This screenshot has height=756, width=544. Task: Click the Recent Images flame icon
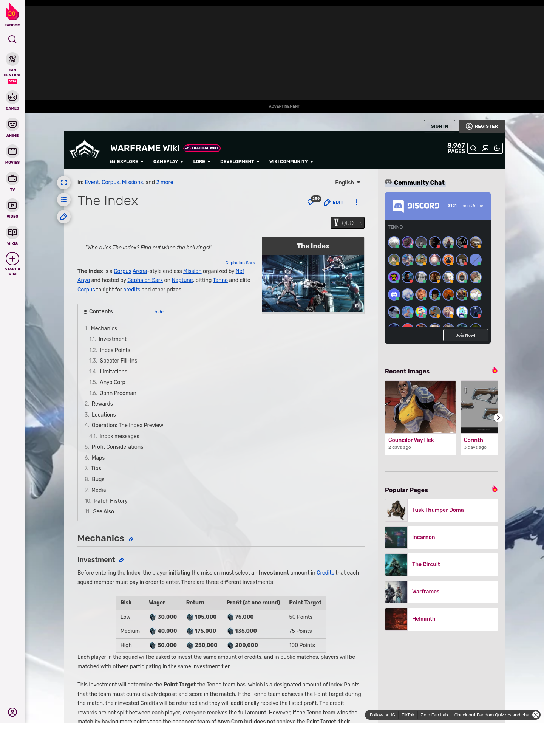pos(495,370)
